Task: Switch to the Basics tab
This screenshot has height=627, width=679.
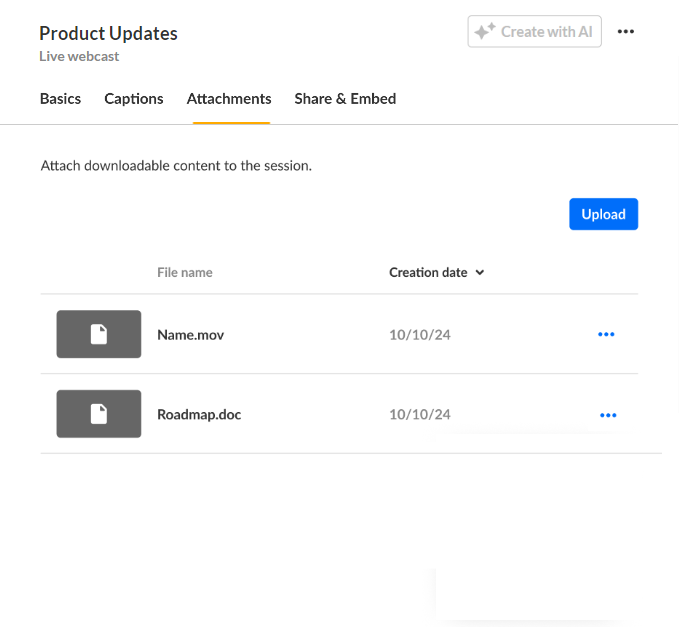Action: pyautogui.click(x=60, y=99)
